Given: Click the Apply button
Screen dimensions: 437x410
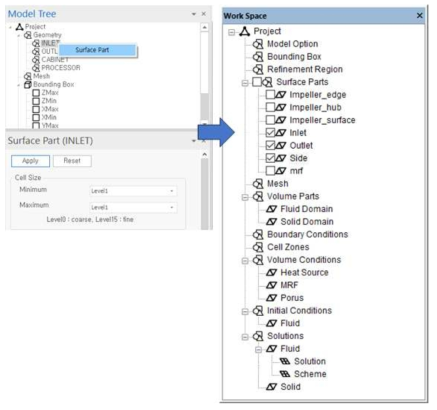Looking at the screenshot, I should [30, 161].
